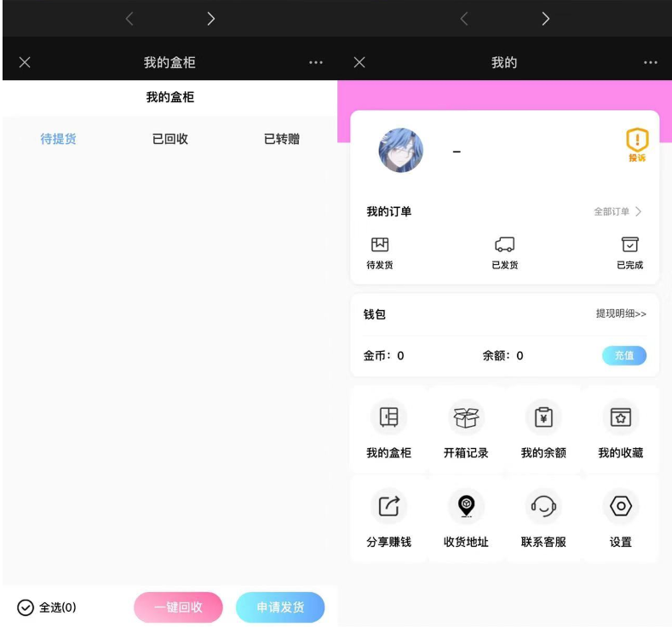672x627 pixels.
Task: Open 开箱记录 box-opening records icon
Action: click(x=466, y=417)
